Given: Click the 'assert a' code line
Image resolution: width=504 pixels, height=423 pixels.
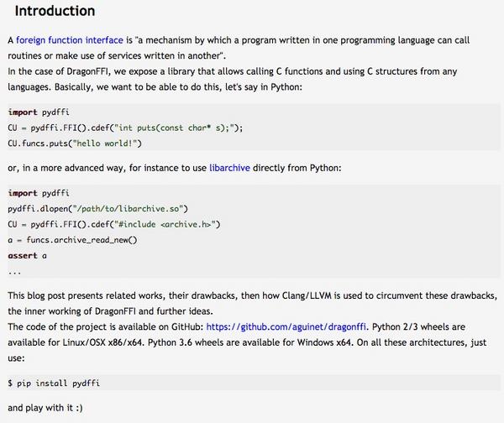Looking at the screenshot, I should [28, 256].
